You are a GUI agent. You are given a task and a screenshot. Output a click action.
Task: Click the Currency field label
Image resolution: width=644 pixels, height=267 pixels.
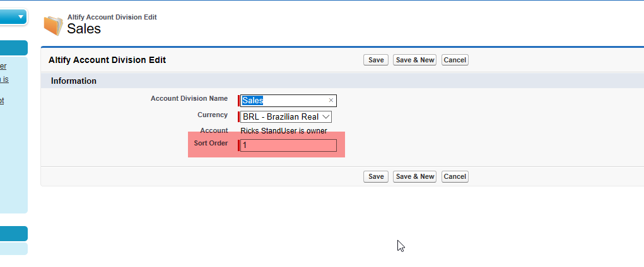[x=213, y=115]
